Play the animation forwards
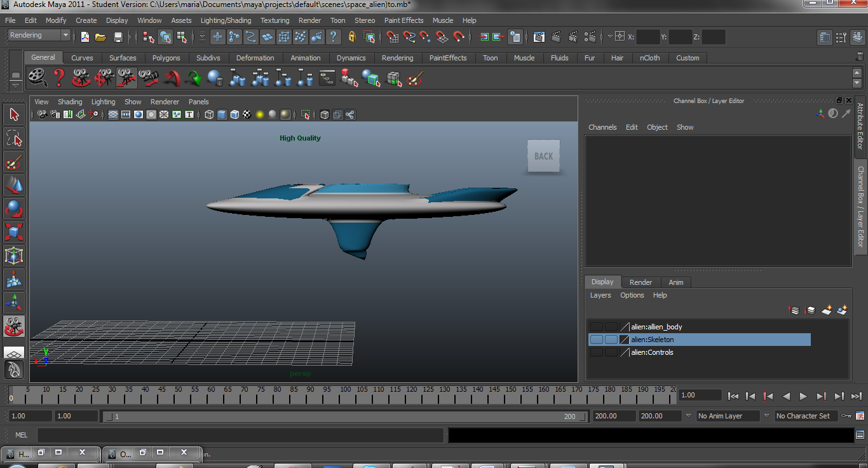 pyautogui.click(x=803, y=396)
